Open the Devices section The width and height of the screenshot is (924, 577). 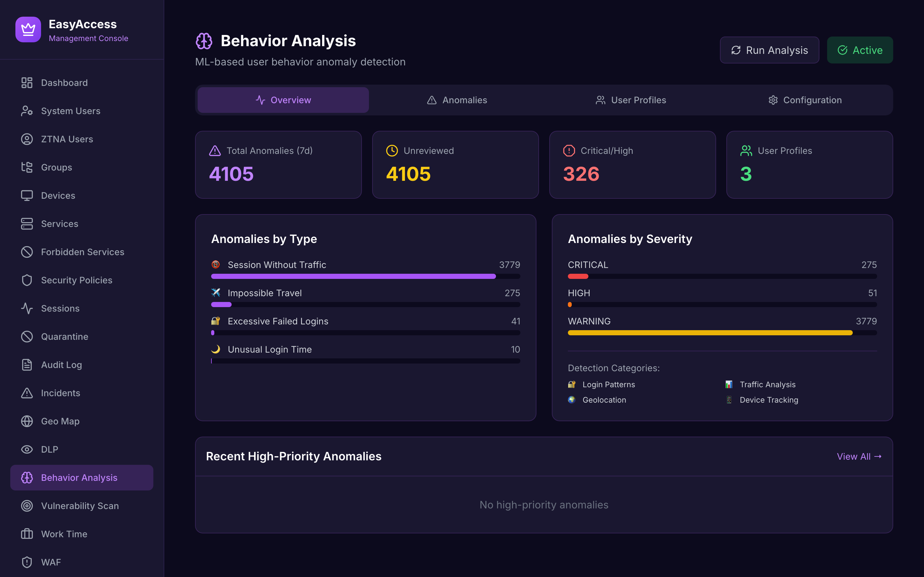click(58, 196)
